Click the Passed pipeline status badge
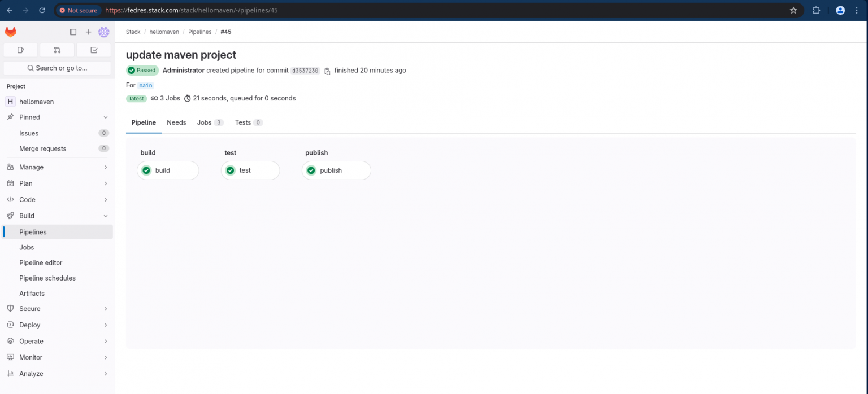Image resolution: width=868 pixels, height=394 pixels. 142,70
